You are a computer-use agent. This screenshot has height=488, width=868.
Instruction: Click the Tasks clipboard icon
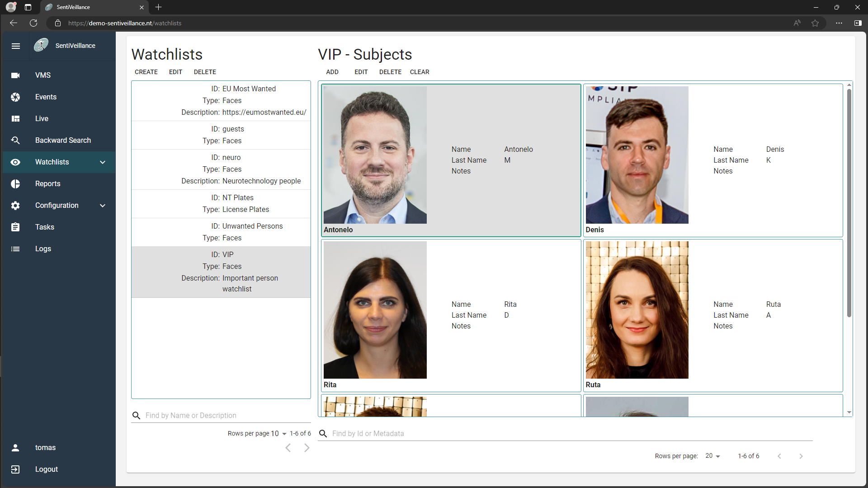(15, 227)
